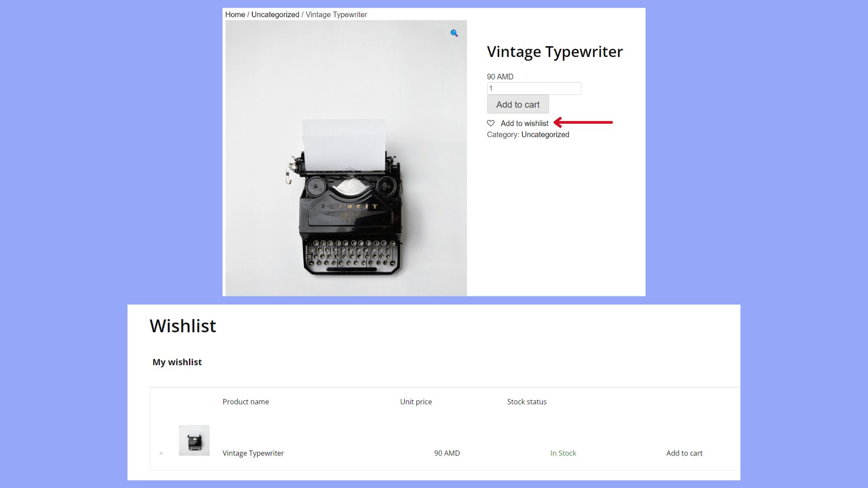Open the Uncategorized breadcrumb link
The image size is (868, 488).
[275, 14]
